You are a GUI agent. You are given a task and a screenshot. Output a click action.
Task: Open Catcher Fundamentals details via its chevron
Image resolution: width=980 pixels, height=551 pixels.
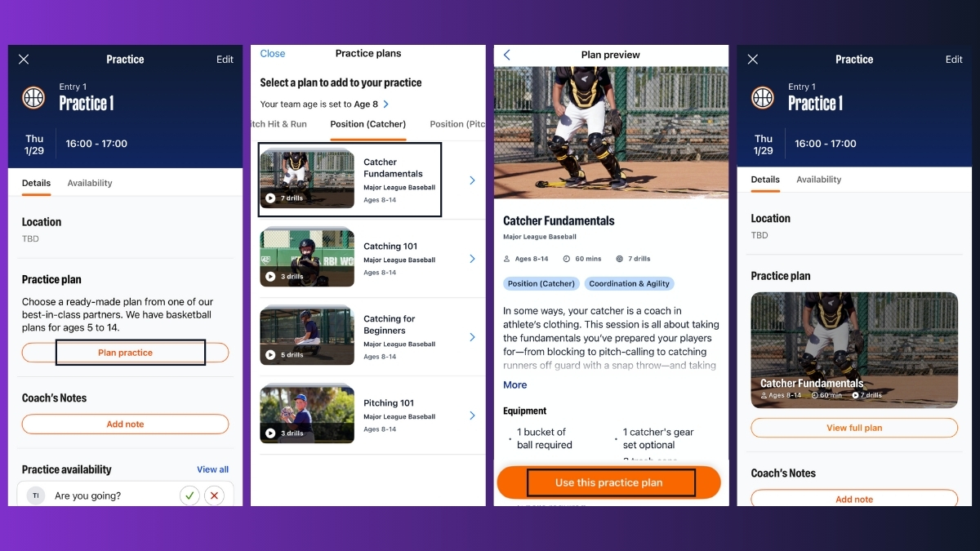[472, 179]
